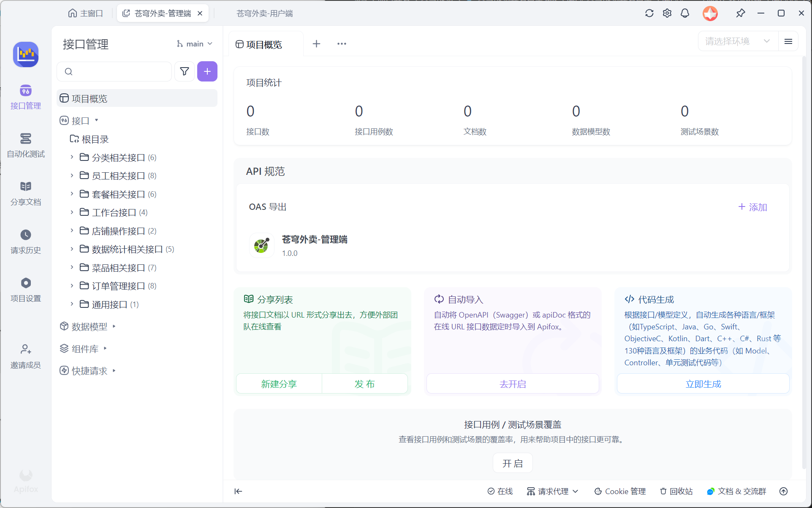This screenshot has width=812, height=508.
Task: Open 分享文档 in sidebar
Action: [x=26, y=193]
